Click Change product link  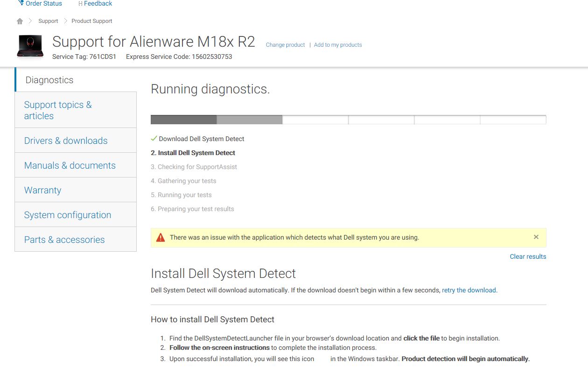(x=285, y=45)
